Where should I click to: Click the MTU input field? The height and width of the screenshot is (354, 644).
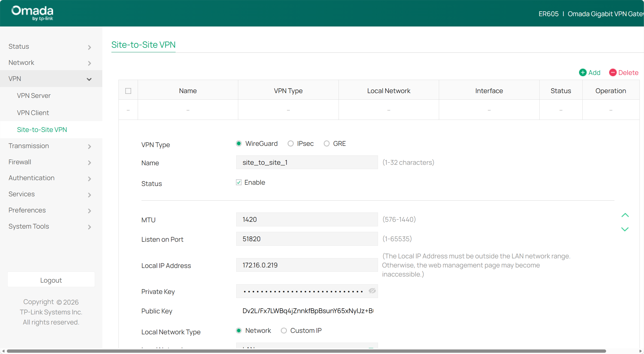[307, 220]
